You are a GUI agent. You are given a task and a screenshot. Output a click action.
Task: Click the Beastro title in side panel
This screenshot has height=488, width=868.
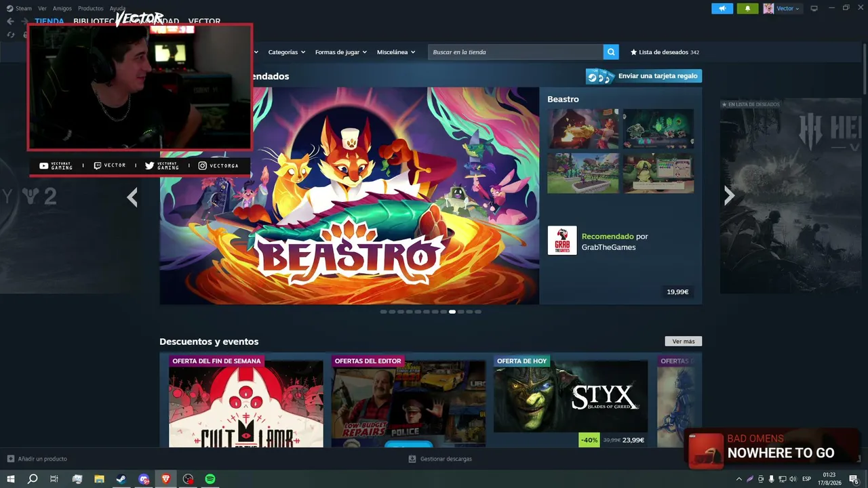pos(563,100)
